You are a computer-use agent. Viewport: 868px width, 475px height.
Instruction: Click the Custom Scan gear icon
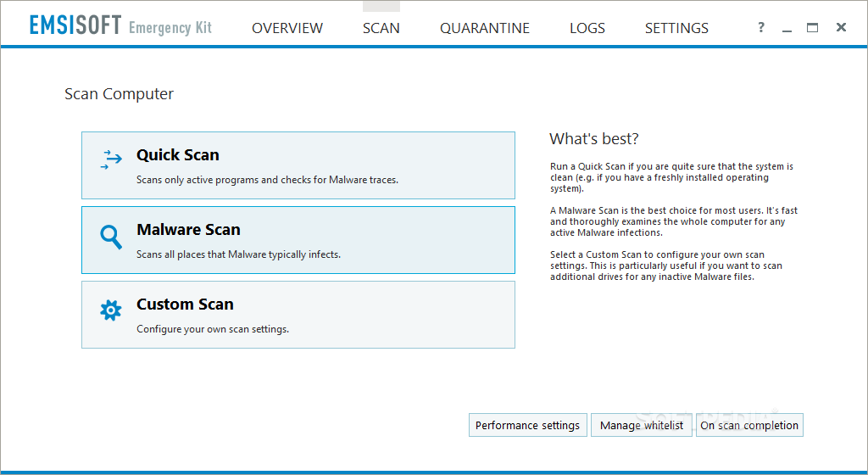point(111,310)
